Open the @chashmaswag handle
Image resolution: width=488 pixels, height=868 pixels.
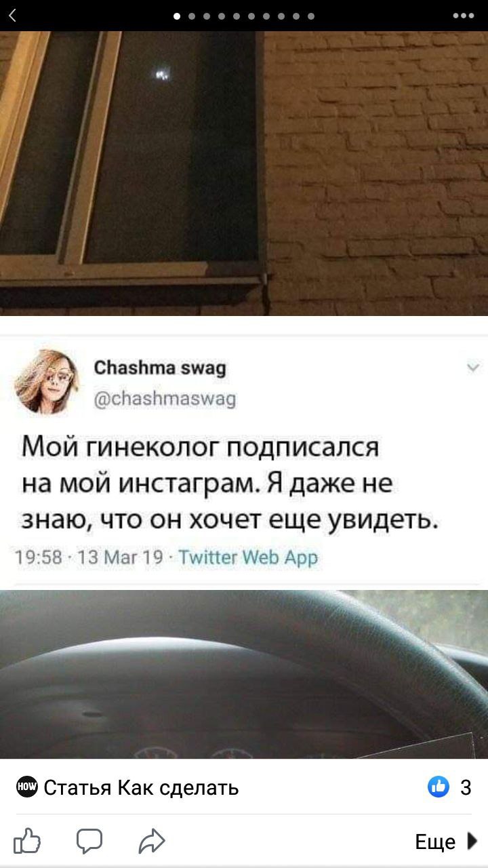tap(164, 399)
